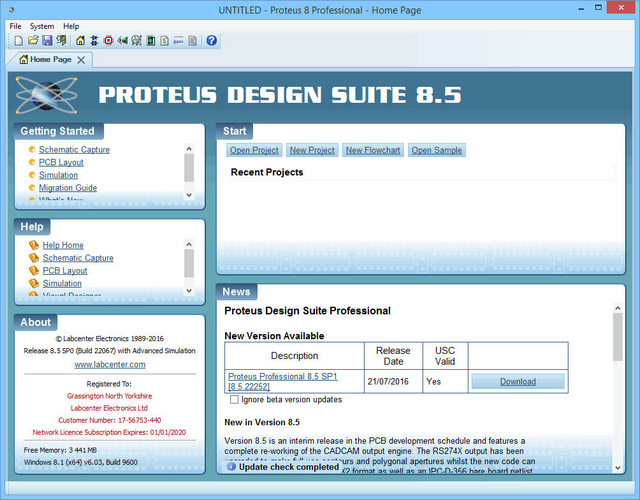Launch Schematic Capture from the toolbar icon
640x500 pixels.
94,40
